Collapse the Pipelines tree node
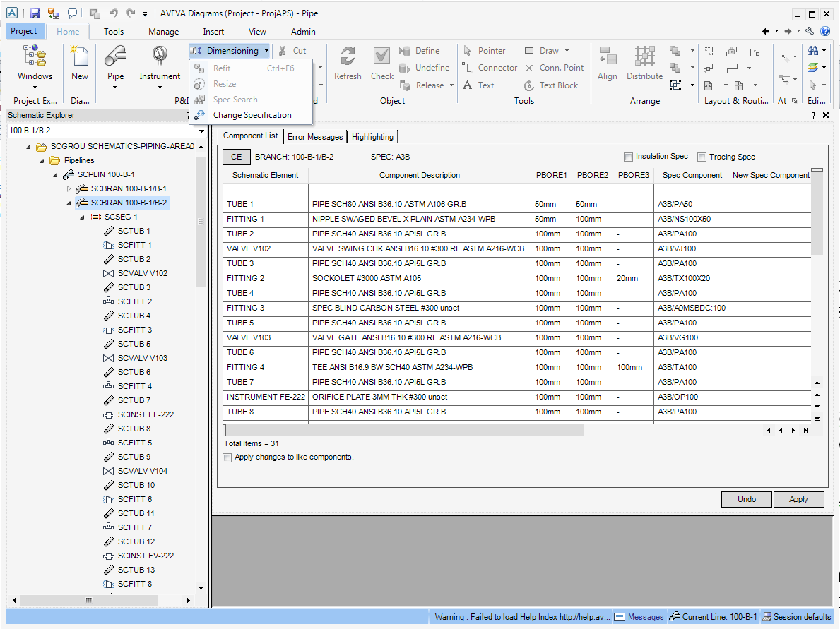 [x=41, y=160]
